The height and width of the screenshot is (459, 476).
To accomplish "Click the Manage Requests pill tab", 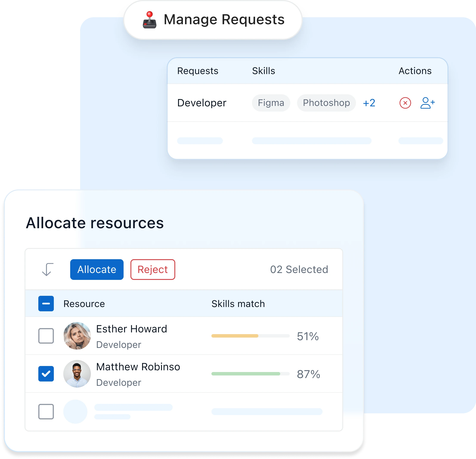I will pyautogui.click(x=213, y=20).
